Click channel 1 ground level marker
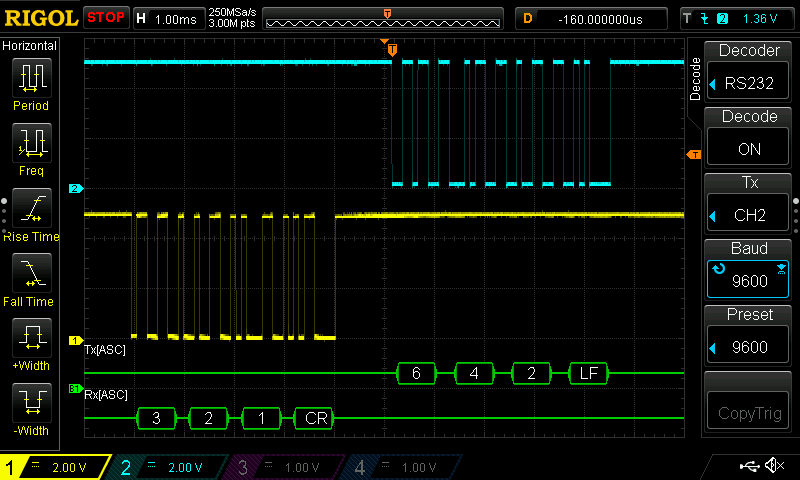The image size is (800, 480). coord(76,340)
